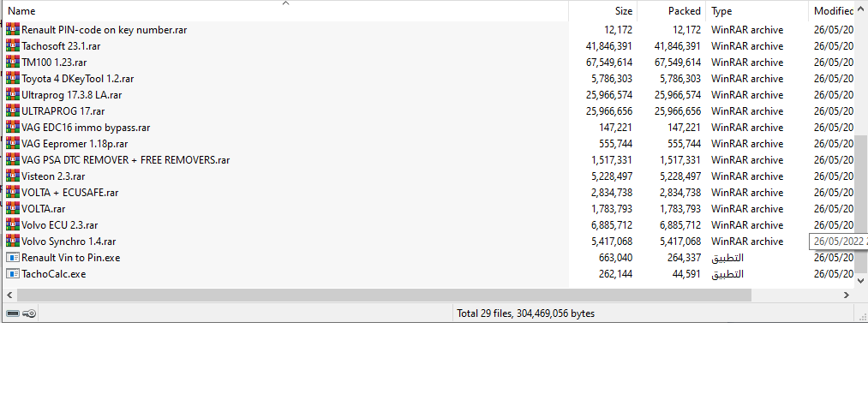The height and width of the screenshot is (394, 868).
Task: Select the file ULTRAPROG 17.rar
Action: pos(63,111)
